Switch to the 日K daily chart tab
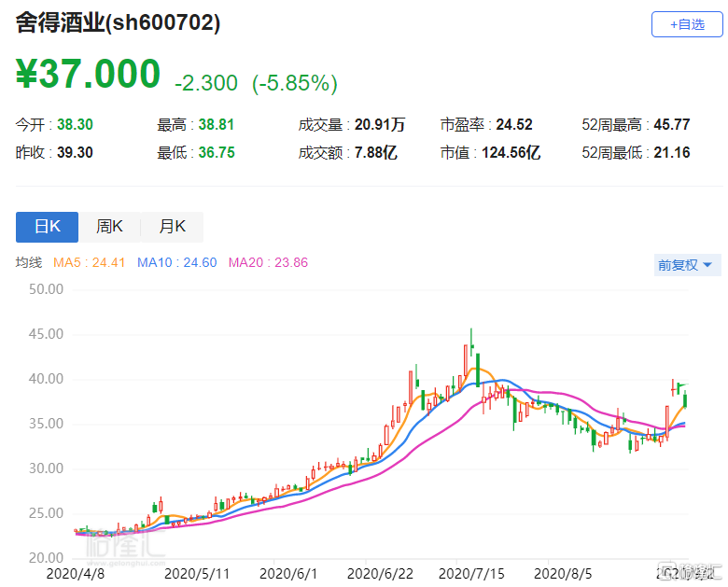728x587 pixels. (x=47, y=227)
